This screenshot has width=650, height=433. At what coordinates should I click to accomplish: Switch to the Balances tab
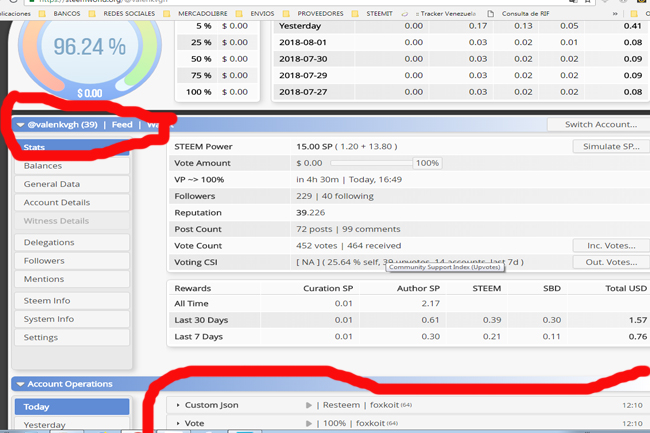click(x=72, y=166)
